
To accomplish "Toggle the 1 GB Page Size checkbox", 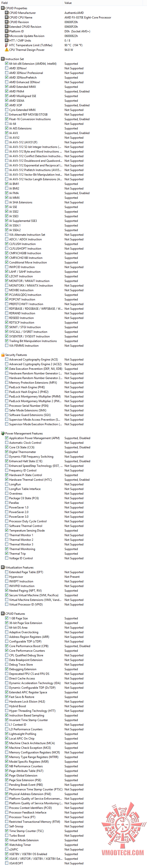I will tap(7, 618).
